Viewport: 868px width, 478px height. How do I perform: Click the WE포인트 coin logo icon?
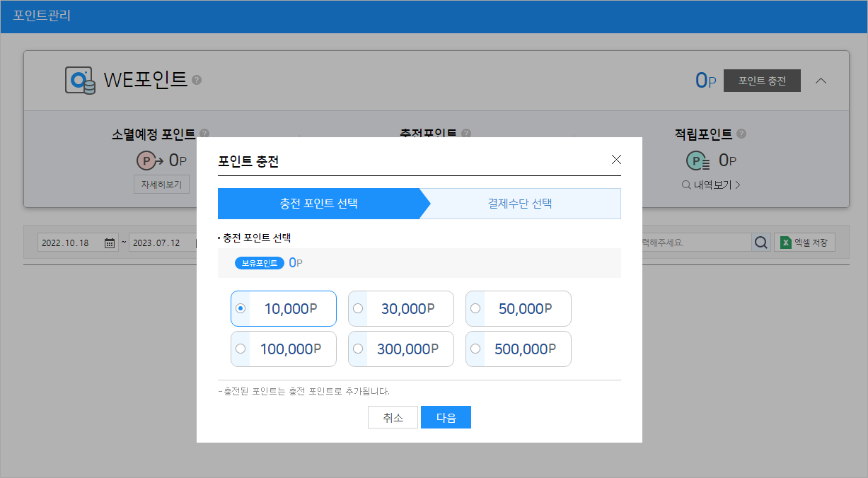80,81
